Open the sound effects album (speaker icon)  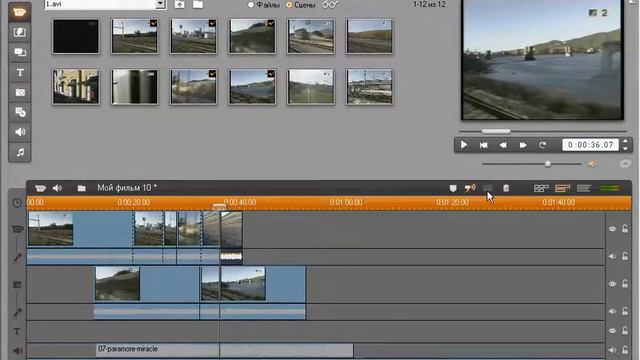pyautogui.click(x=20, y=132)
